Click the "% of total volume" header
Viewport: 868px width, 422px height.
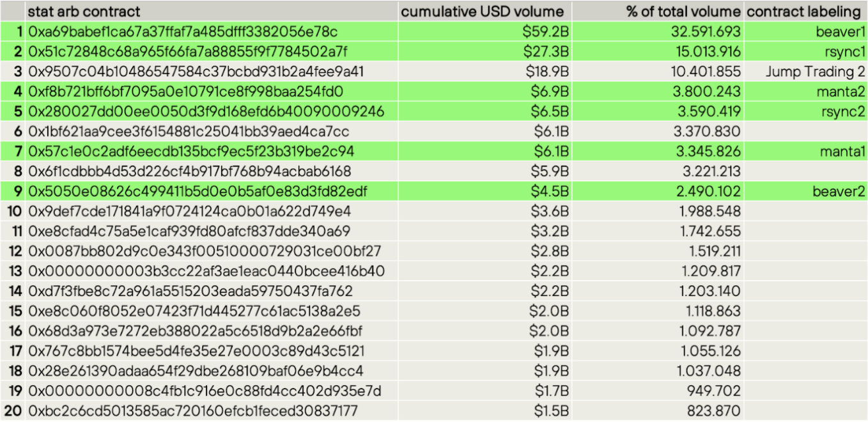pyautogui.click(x=683, y=12)
